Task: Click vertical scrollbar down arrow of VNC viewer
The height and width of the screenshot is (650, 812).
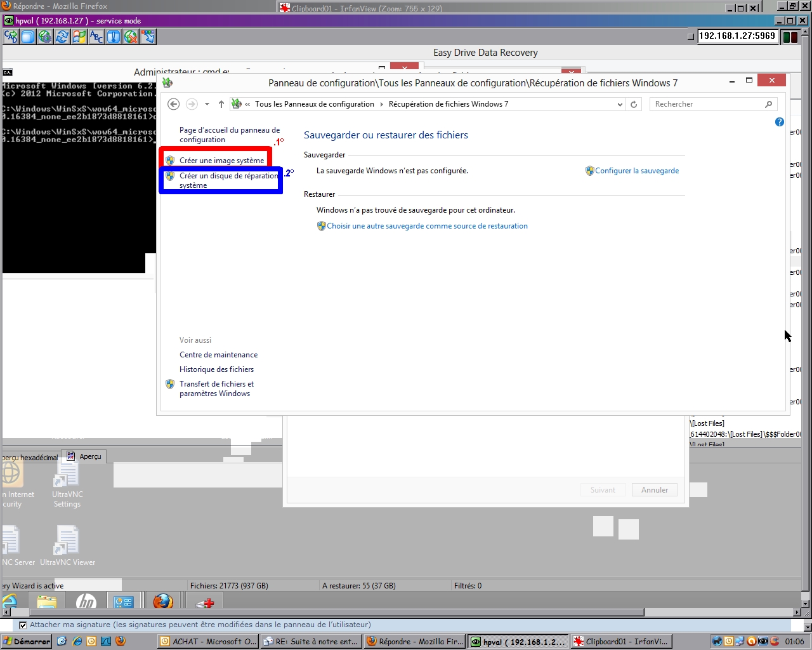Action: click(806, 604)
